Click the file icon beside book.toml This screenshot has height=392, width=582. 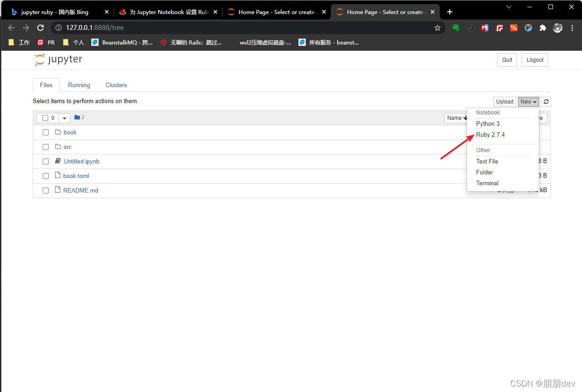click(58, 175)
